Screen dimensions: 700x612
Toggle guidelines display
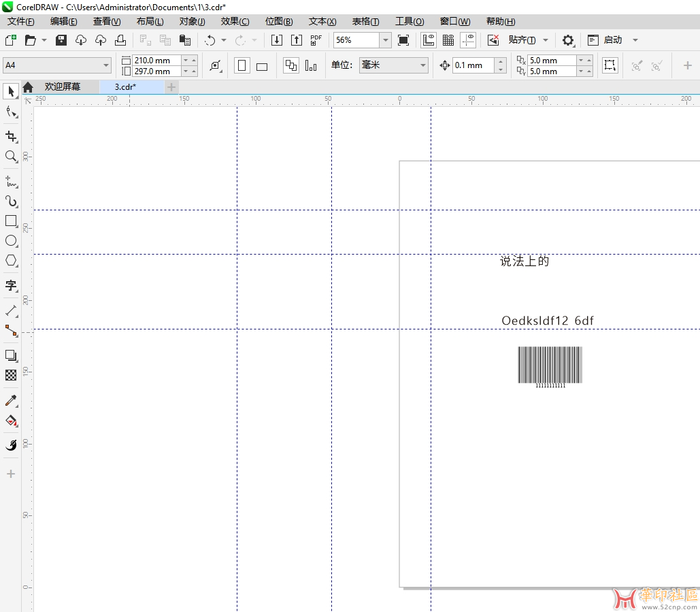click(x=468, y=40)
